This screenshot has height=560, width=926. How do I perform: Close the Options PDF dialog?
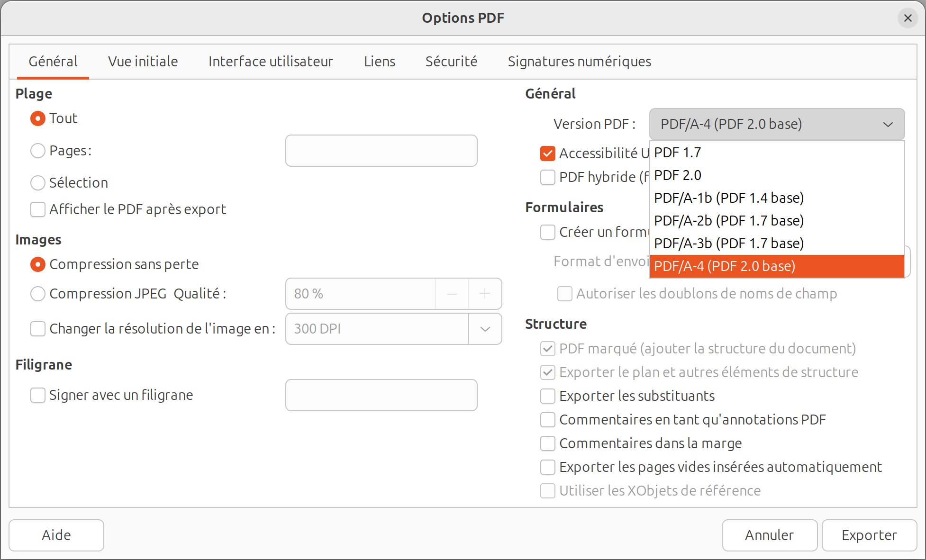coord(908,18)
